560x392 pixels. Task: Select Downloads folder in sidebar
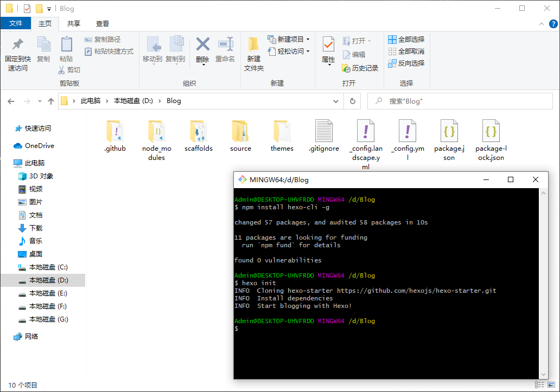click(30, 228)
